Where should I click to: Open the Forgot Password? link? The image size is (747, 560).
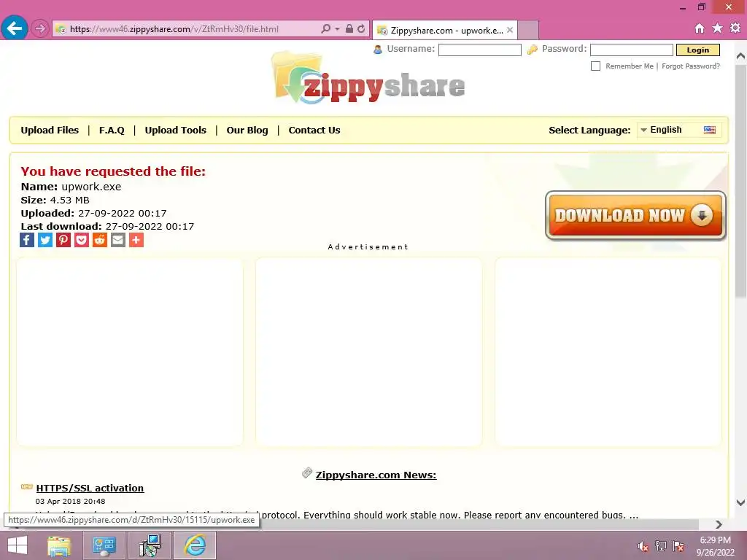pyautogui.click(x=691, y=66)
